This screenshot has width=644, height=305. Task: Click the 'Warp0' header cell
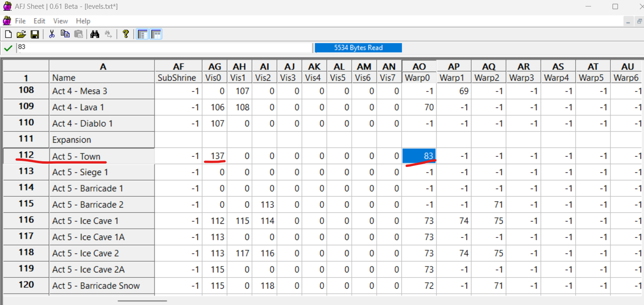[419, 77]
